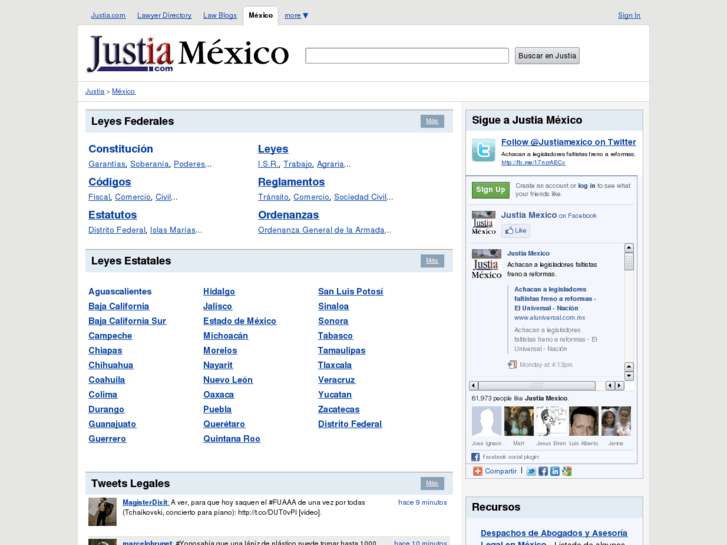727x545 pixels.
Task: Click feed horizontal scrollbar left arrow
Action: (473, 385)
